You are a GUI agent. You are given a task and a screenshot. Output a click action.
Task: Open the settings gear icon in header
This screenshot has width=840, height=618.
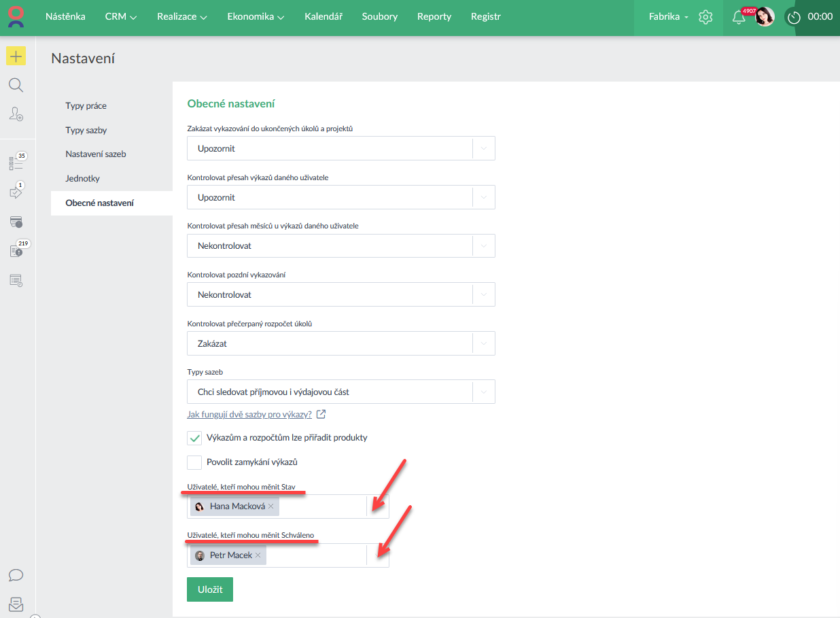pyautogui.click(x=705, y=17)
